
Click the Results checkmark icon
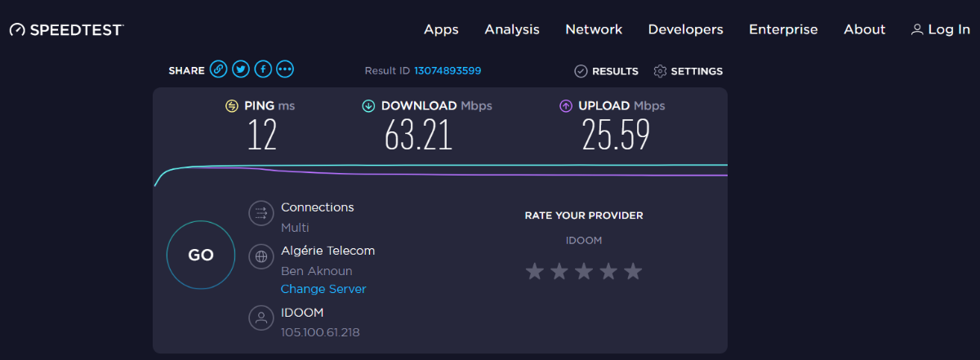click(x=581, y=71)
